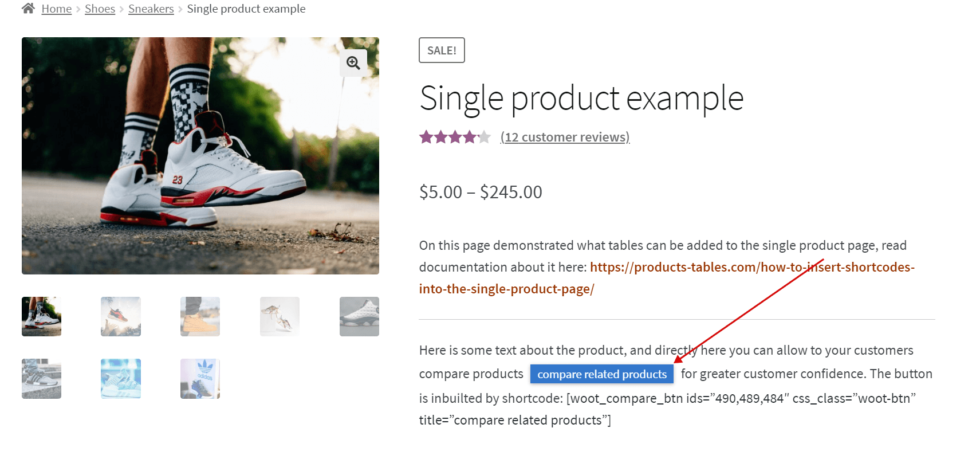Select the Adidas logo sneaker thumbnail
The height and width of the screenshot is (475, 980).
point(200,379)
